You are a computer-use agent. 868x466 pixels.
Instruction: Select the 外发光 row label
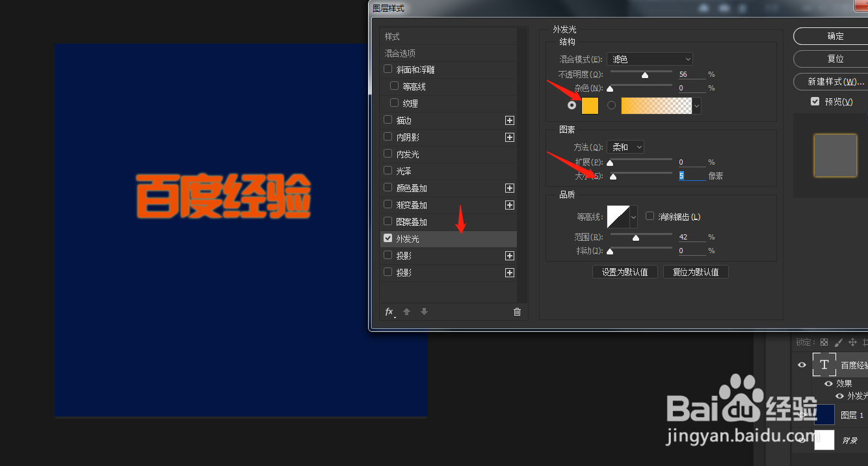pyautogui.click(x=408, y=239)
